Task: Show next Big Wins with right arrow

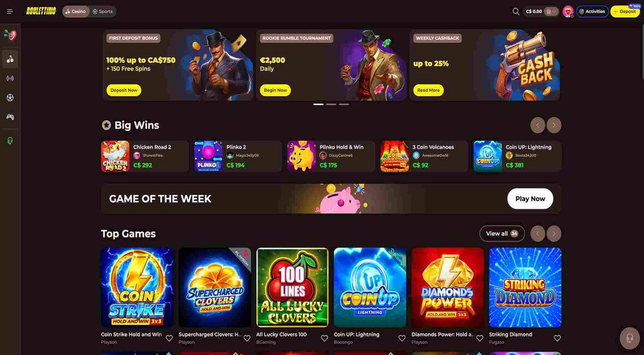Action: point(553,125)
